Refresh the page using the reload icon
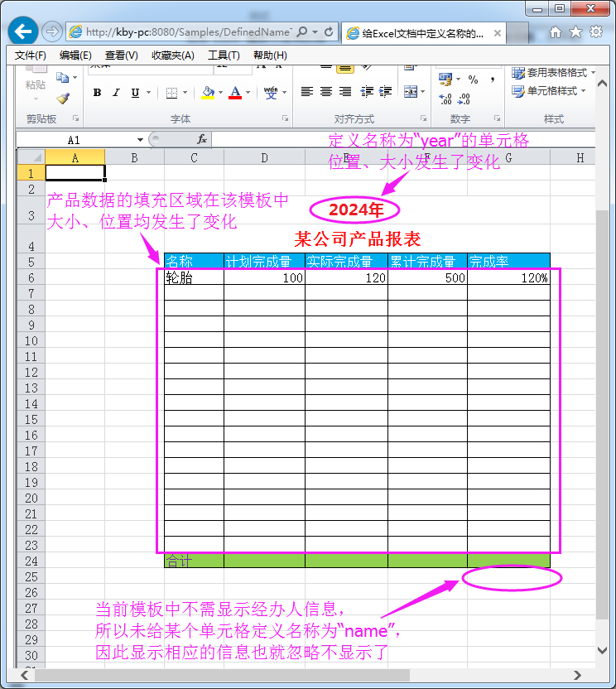616x689 pixels. [x=329, y=31]
